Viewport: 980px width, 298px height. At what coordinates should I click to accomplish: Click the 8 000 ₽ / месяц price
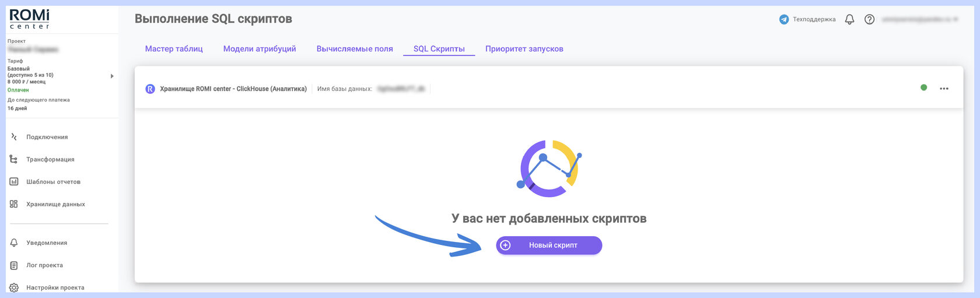(26, 82)
